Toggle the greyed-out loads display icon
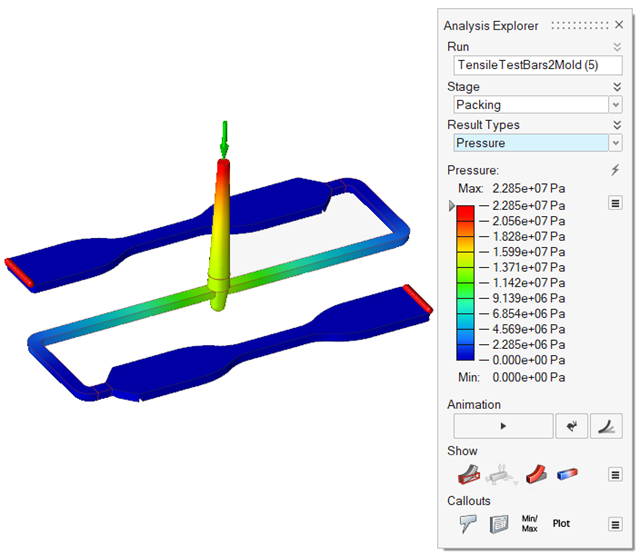Image resolution: width=640 pixels, height=555 pixels. click(502, 473)
